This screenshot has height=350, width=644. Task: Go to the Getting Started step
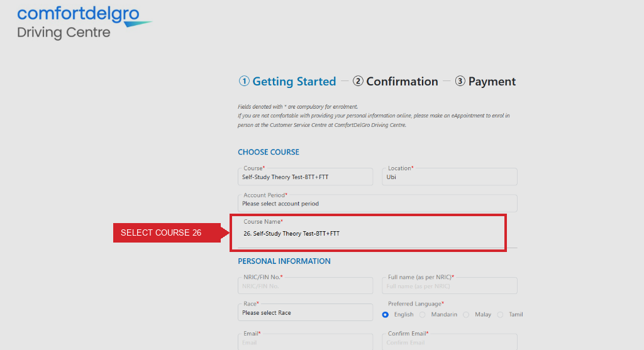[x=287, y=81]
